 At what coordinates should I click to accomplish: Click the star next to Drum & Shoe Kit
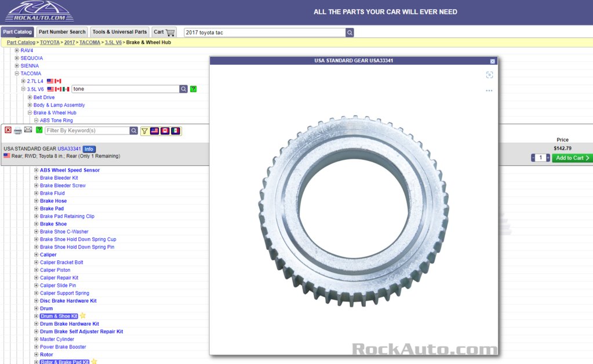click(x=83, y=316)
